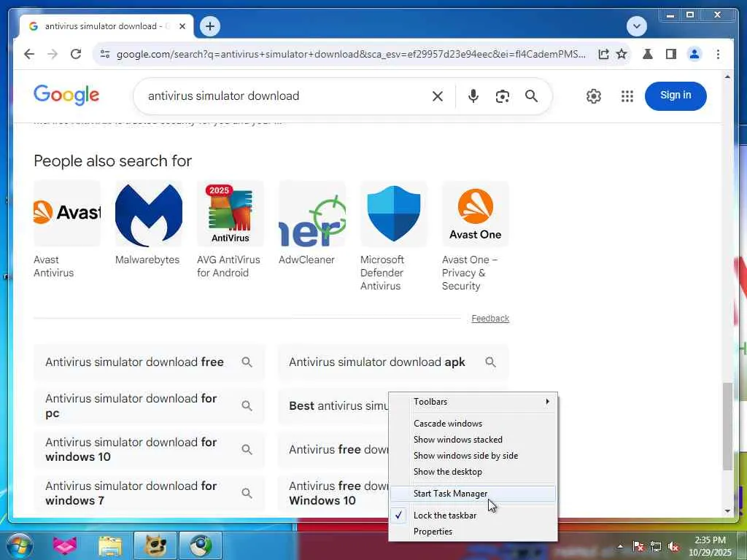Open Malwarebytes suggestion card
Image resolution: width=747 pixels, height=560 pixels.
coord(148,223)
